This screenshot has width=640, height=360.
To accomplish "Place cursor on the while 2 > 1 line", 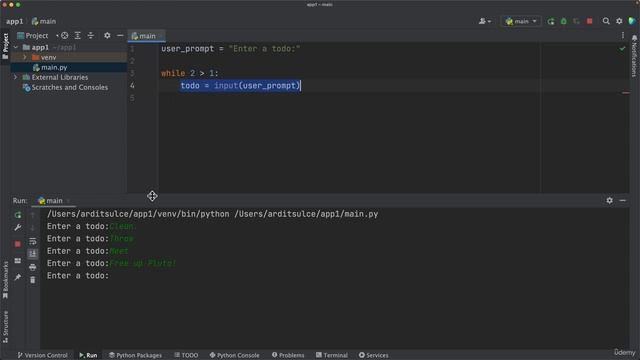I will coord(190,73).
